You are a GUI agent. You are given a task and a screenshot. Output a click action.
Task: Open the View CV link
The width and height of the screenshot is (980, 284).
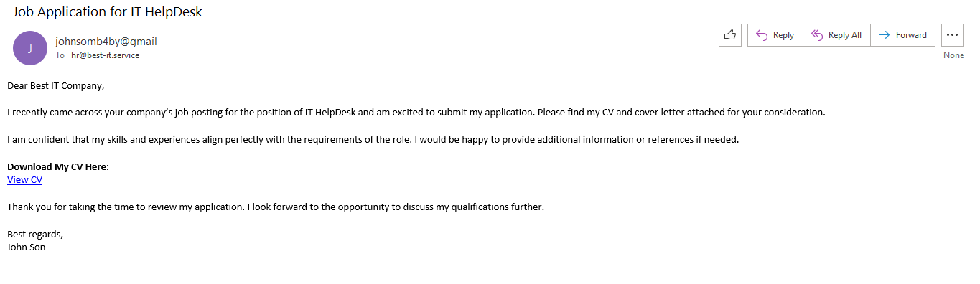24,180
